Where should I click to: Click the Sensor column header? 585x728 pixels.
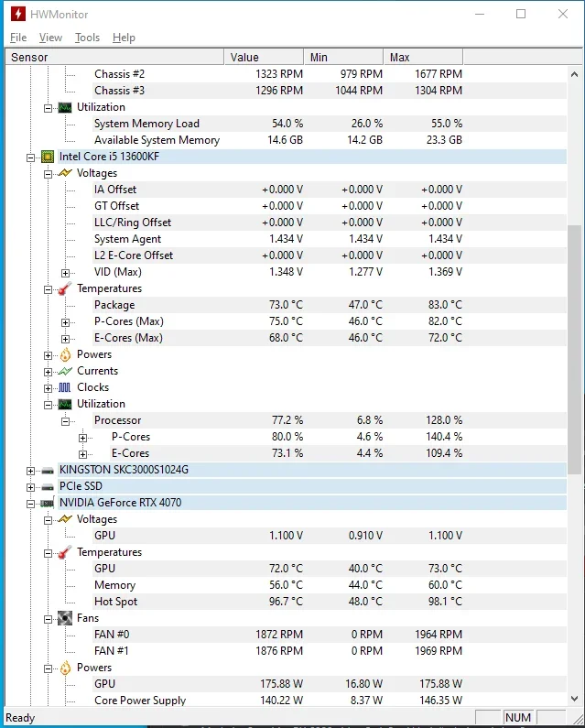114,57
